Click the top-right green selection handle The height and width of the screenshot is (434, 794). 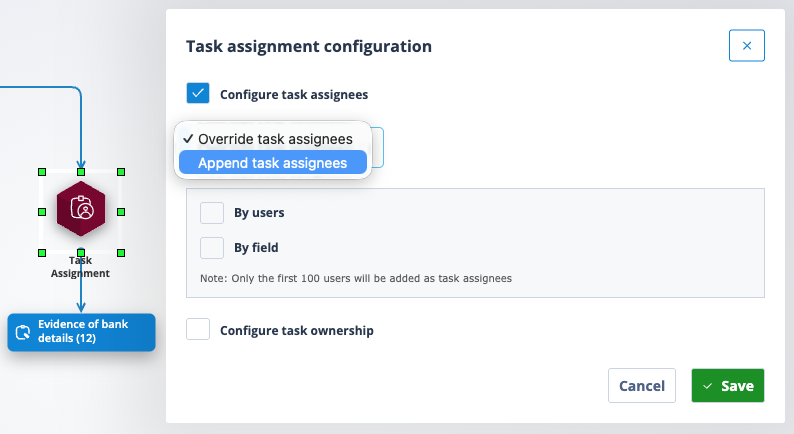(121, 172)
